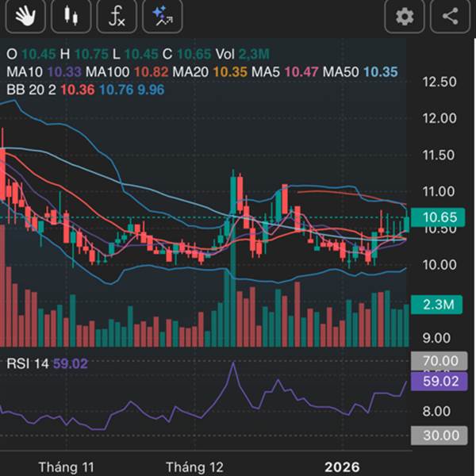Click the MA10 10.33 indicator label

[44, 72]
